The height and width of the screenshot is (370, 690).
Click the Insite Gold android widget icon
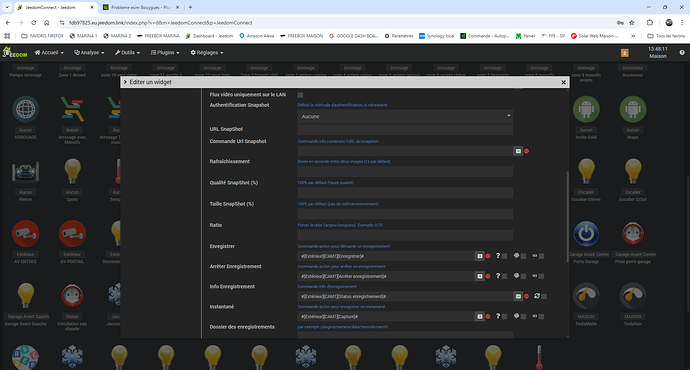point(586,109)
